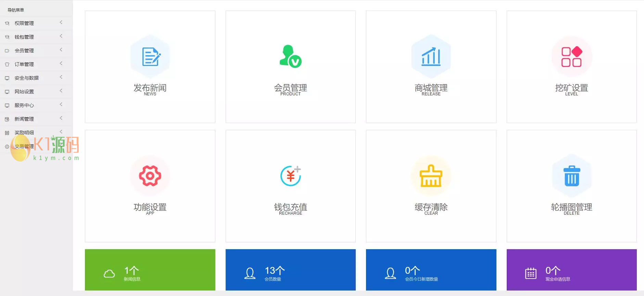This screenshot has height=296, width=644.
Task: Click the user icon beside 会员数量
Action: coord(250,273)
